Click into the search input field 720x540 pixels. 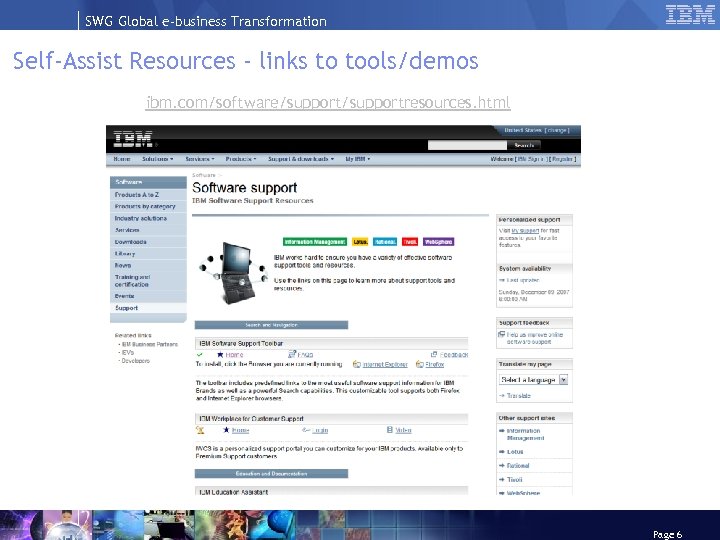tap(467, 145)
